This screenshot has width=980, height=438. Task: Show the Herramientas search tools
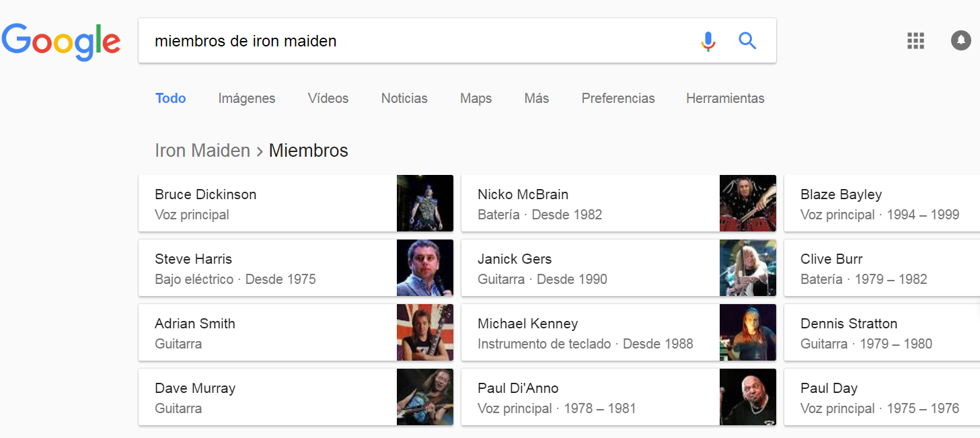point(725,98)
